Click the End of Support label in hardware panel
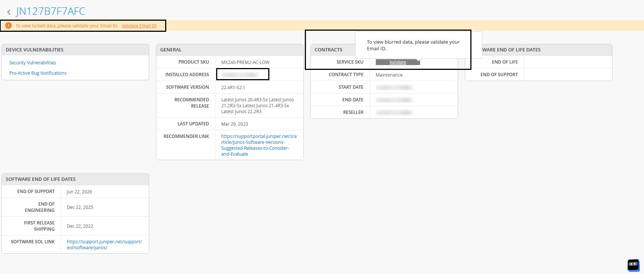This screenshot has height=274, width=644. (499, 75)
